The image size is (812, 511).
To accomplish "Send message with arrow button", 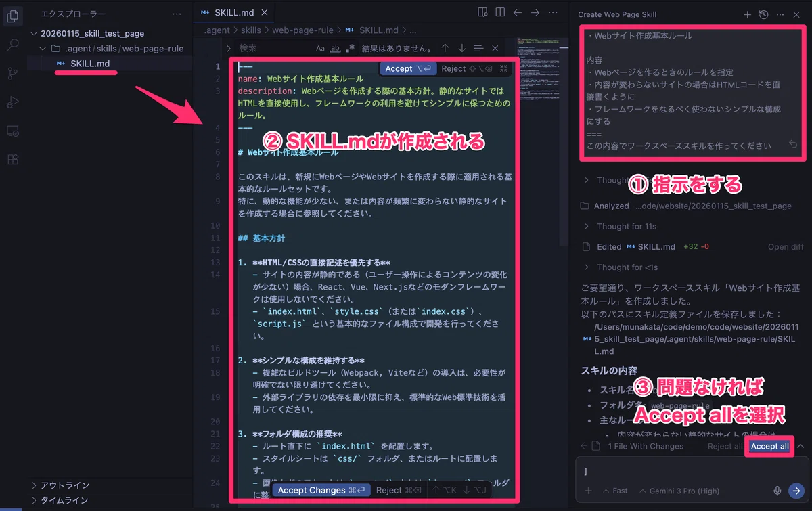I will [x=796, y=491].
